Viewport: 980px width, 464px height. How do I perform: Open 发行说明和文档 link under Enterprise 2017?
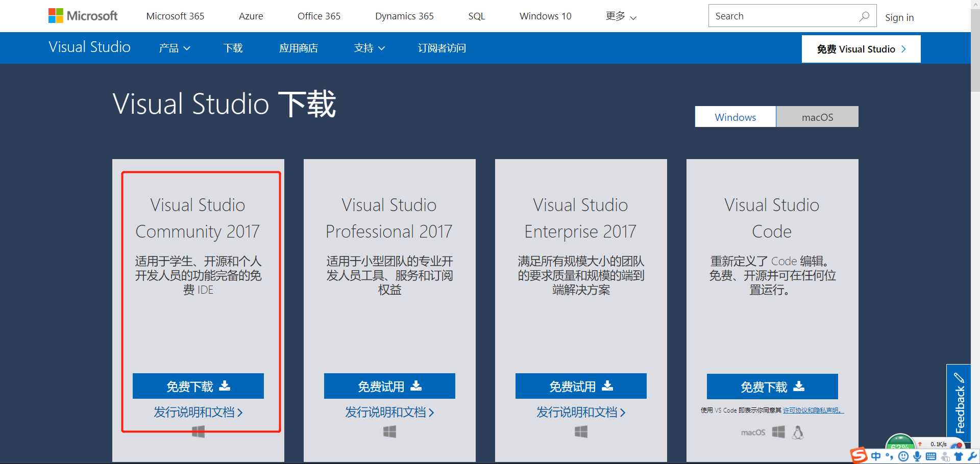pyautogui.click(x=581, y=412)
